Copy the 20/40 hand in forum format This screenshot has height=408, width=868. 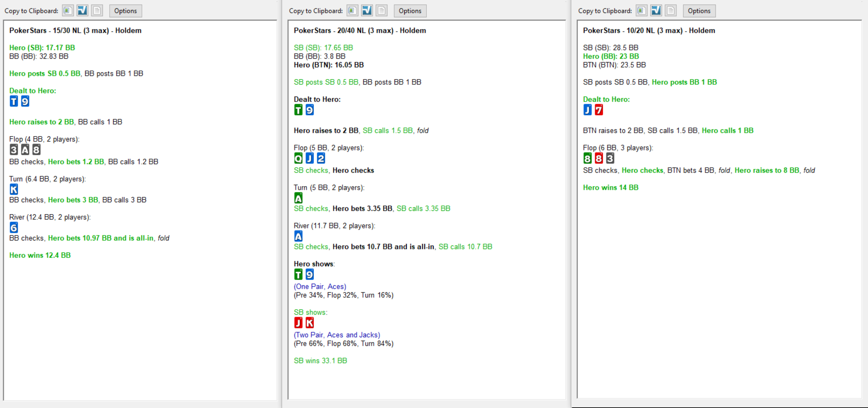tap(367, 11)
